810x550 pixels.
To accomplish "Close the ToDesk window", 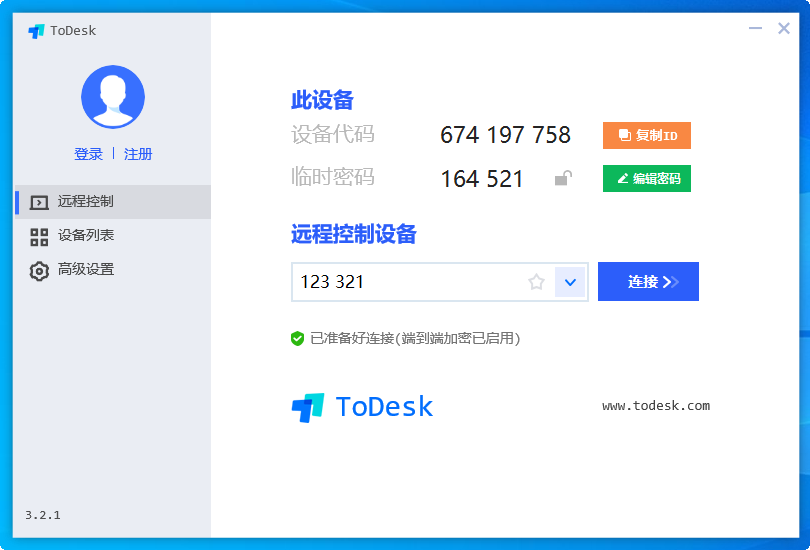I will 784,28.
